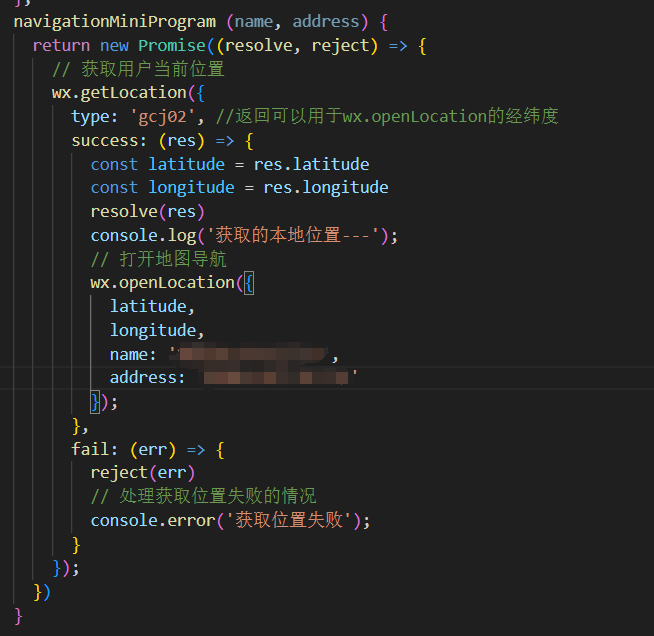Click the 'new' keyword before Promise
The height and width of the screenshot is (636, 654).
114,46
